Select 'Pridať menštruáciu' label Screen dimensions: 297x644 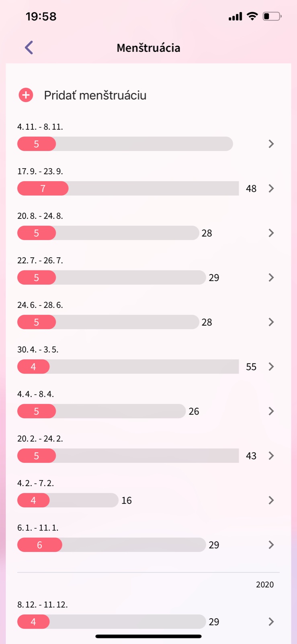tap(95, 95)
